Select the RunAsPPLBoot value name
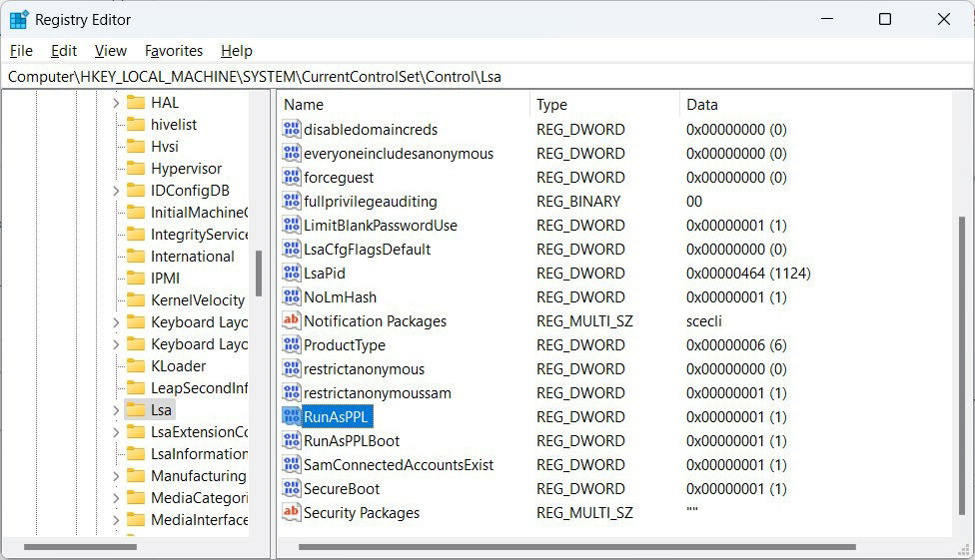This screenshot has height=560, width=975. (352, 440)
